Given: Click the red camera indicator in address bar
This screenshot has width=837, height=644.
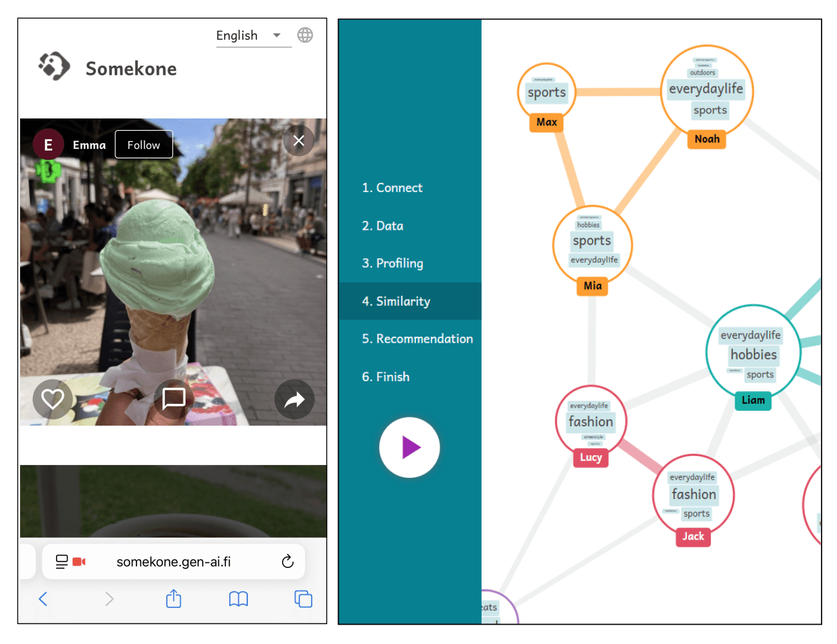Looking at the screenshot, I should coord(79,561).
